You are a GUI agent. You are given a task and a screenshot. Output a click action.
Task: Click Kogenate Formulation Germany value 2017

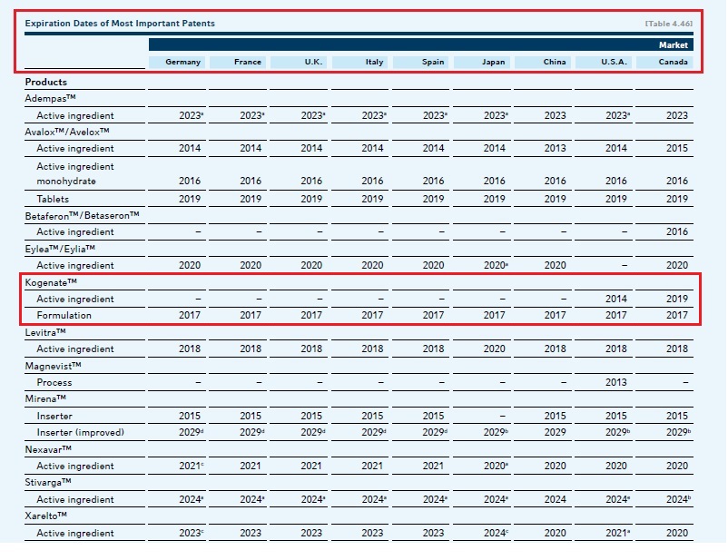point(190,315)
